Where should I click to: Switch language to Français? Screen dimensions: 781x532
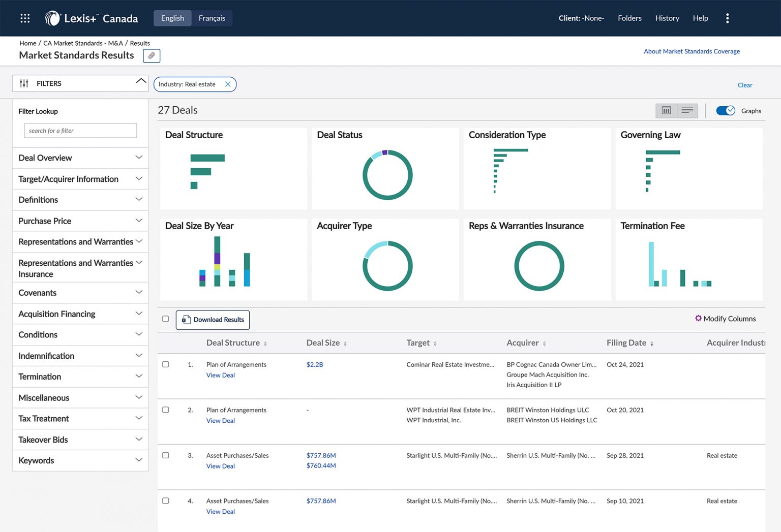tap(212, 18)
